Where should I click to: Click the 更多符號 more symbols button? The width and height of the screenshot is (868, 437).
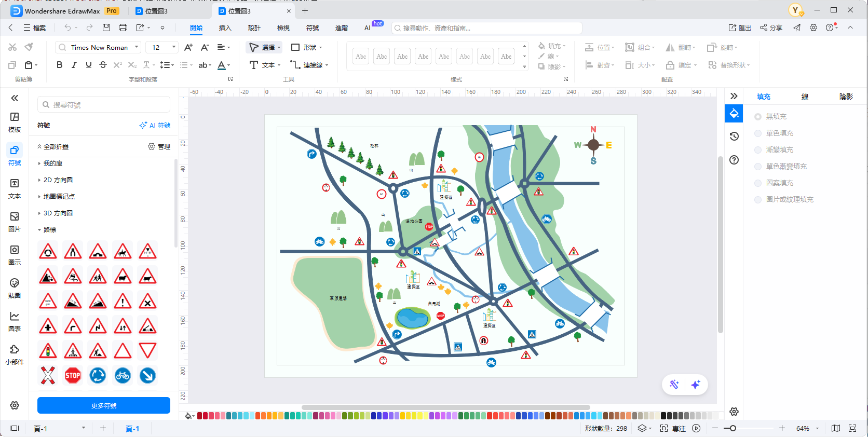point(104,405)
